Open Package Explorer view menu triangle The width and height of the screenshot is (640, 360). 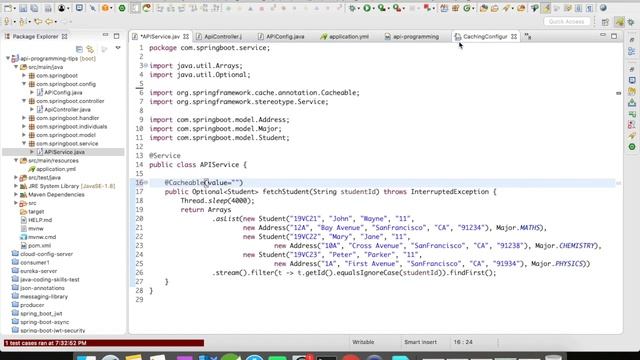[x=118, y=49]
